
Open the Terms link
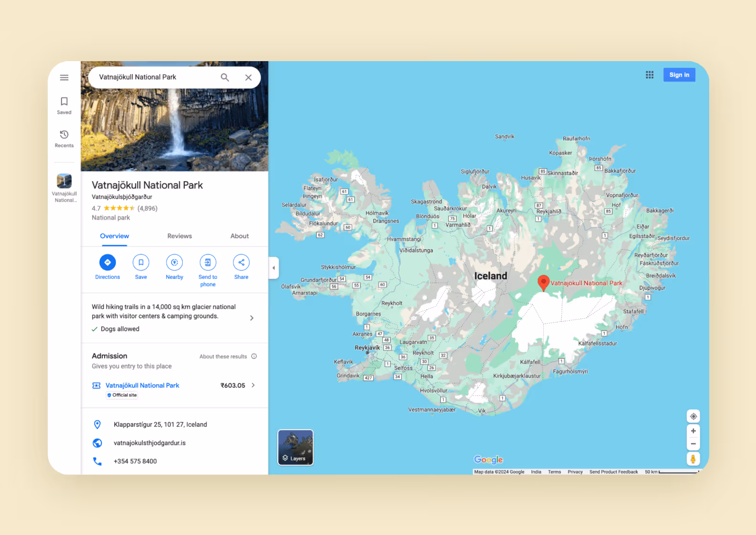click(555, 472)
